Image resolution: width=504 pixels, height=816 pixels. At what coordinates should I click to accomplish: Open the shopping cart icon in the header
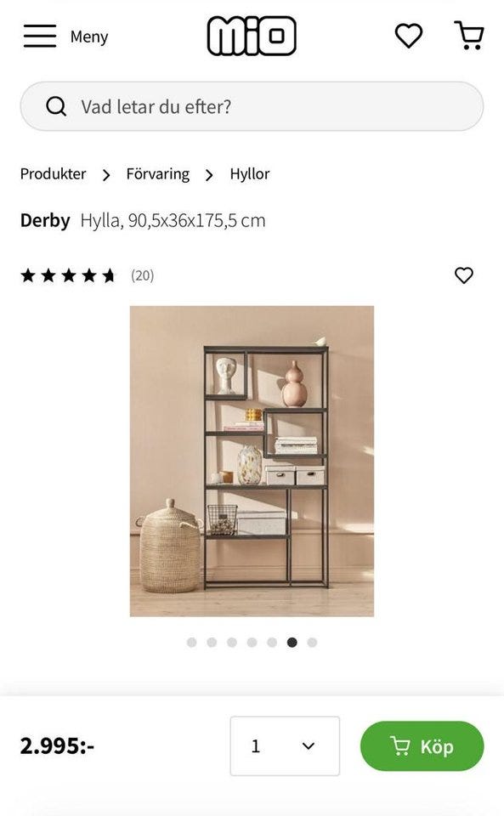(x=469, y=36)
